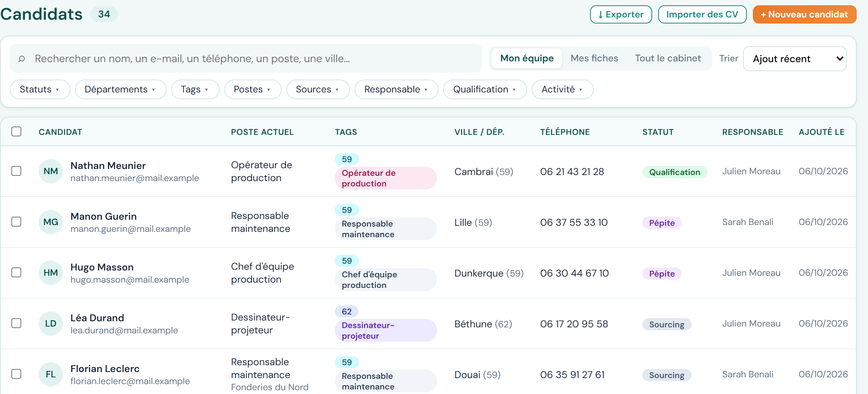Click the Dunkerque (59) city cell
The height and width of the screenshot is (394, 868).
(x=489, y=273)
